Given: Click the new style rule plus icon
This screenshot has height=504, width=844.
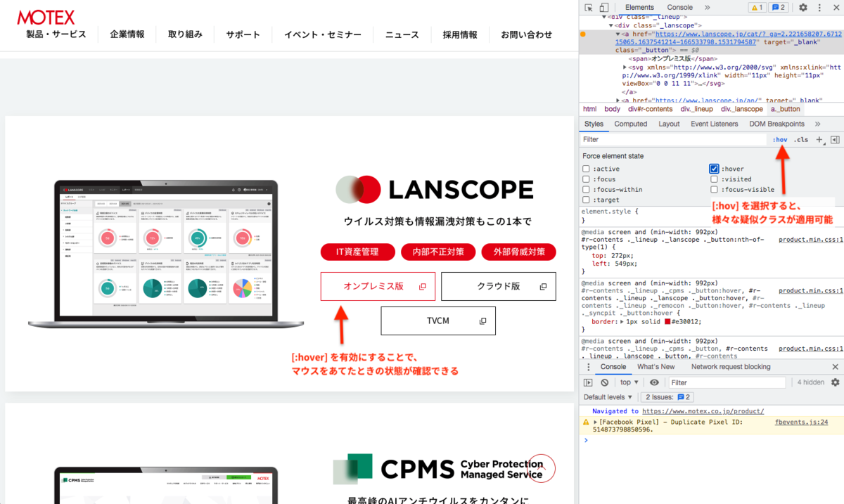Looking at the screenshot, I should point(819,140).
